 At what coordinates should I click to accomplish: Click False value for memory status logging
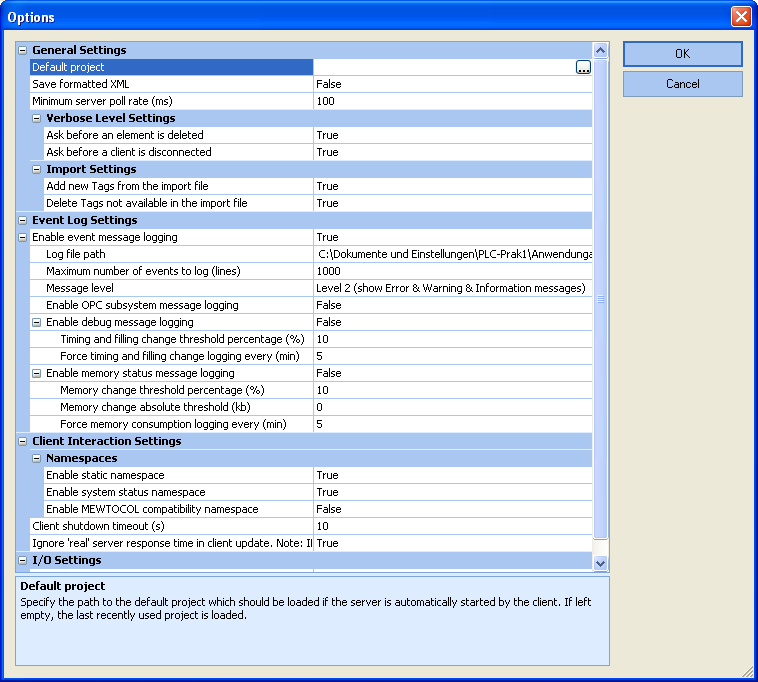[x=329, y=373]
